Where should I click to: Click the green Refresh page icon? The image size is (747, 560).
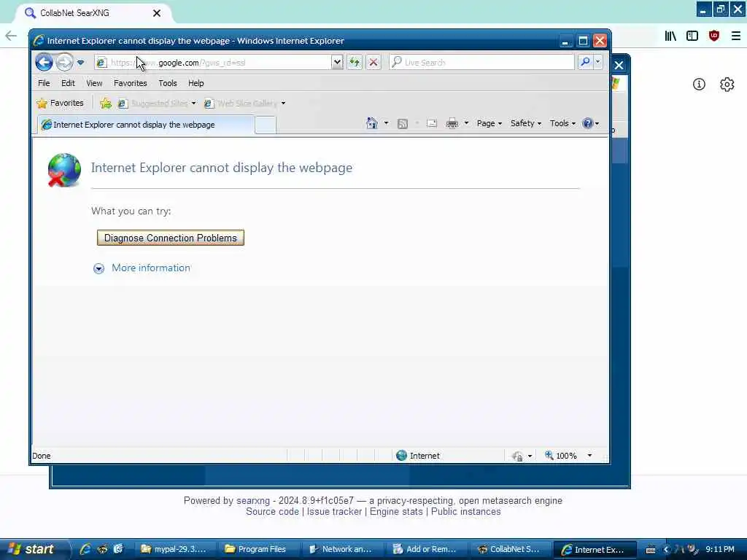(355, 63)
